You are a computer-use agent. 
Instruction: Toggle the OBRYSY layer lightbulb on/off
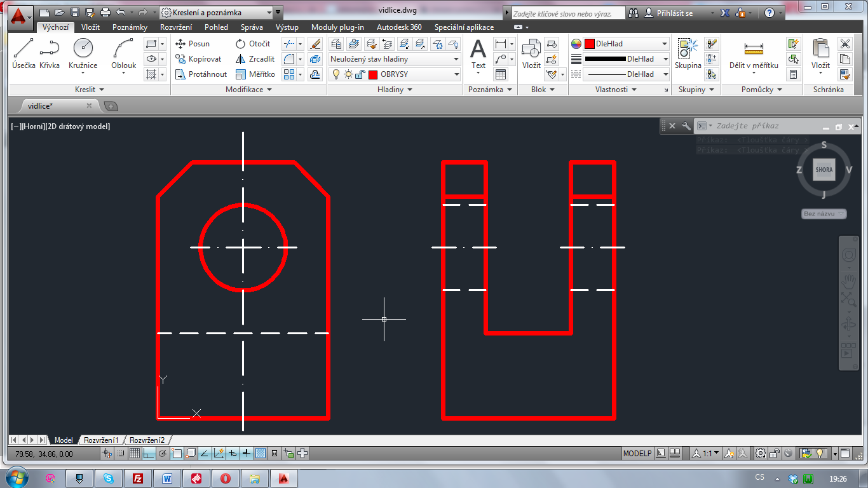pos(336,74)
